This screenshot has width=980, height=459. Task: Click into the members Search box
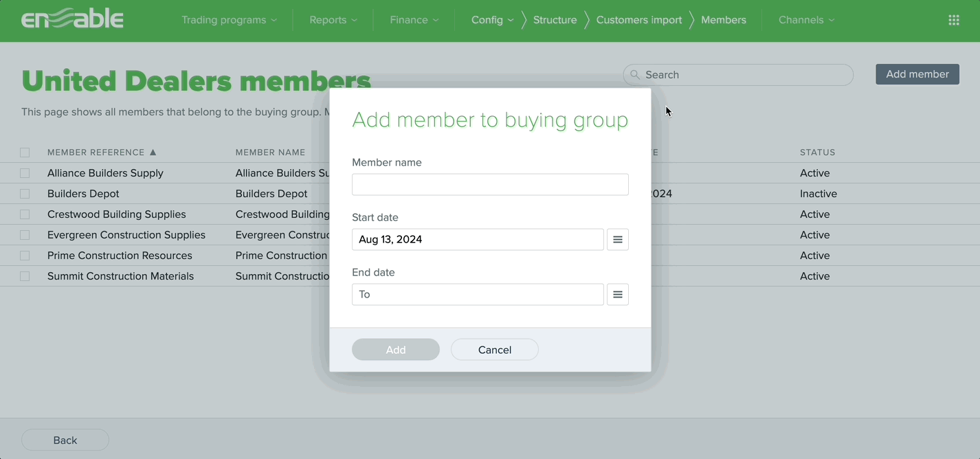click(x=738, y=74)
